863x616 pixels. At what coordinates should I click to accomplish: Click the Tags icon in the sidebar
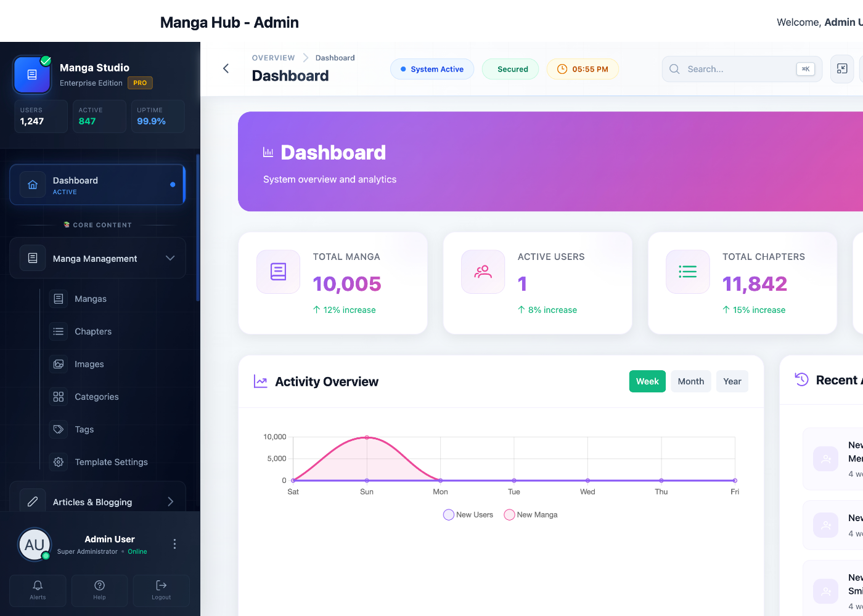[x=59, y=429]
